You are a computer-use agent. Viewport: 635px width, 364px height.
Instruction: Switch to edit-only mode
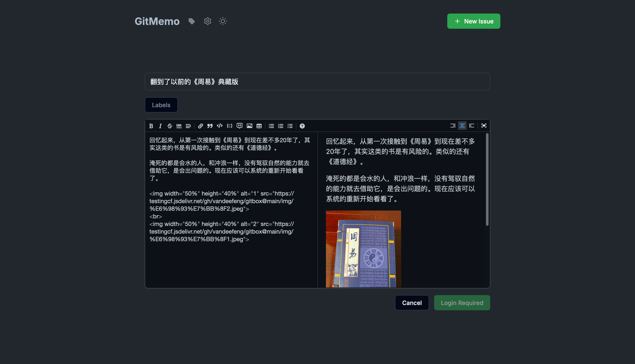click(453, 126)
